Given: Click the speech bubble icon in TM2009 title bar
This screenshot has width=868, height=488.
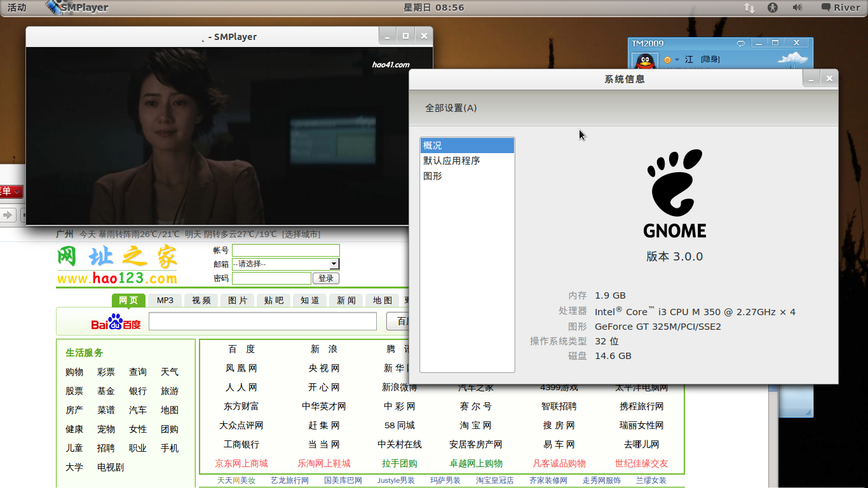Looking at the screenshot, I should (x=741, y=43).
